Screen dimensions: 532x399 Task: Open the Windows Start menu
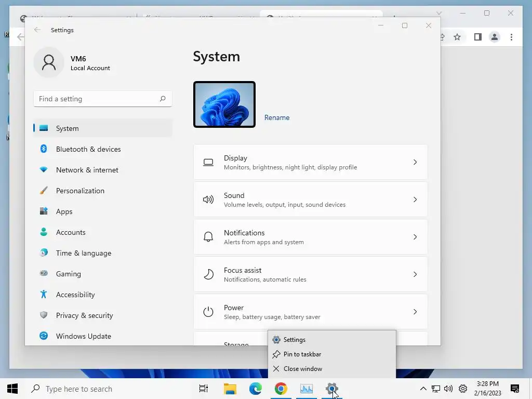(12, 389)
